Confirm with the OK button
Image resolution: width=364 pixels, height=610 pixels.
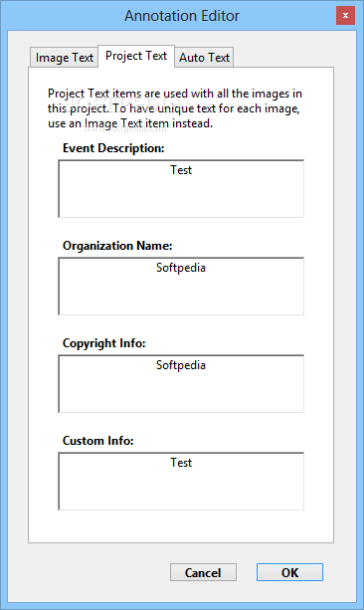(289, 572)
